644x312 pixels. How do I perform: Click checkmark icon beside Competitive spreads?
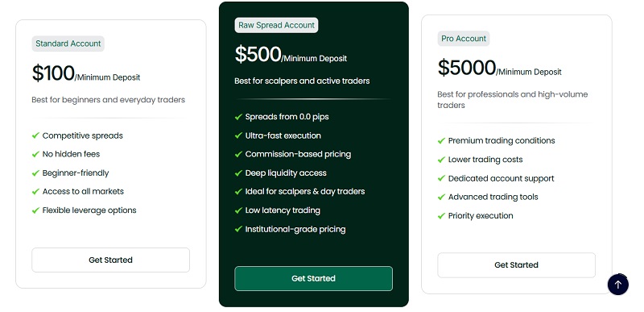click(x=35, y=135)
